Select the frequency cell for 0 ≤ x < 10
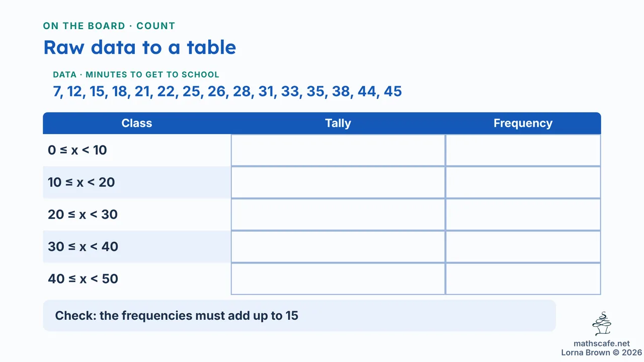This screenshot has width=644, height=362. tap(523, 150)
